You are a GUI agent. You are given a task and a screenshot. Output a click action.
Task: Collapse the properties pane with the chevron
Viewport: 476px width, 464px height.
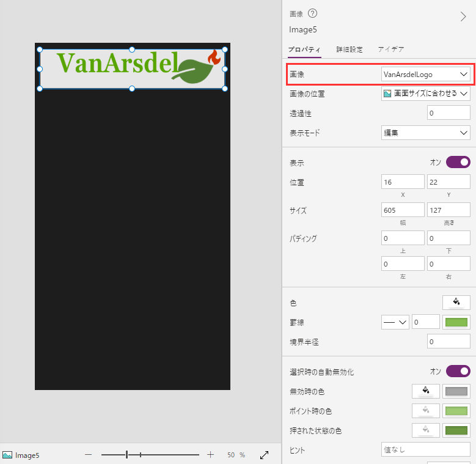click(x=463, y=17)
